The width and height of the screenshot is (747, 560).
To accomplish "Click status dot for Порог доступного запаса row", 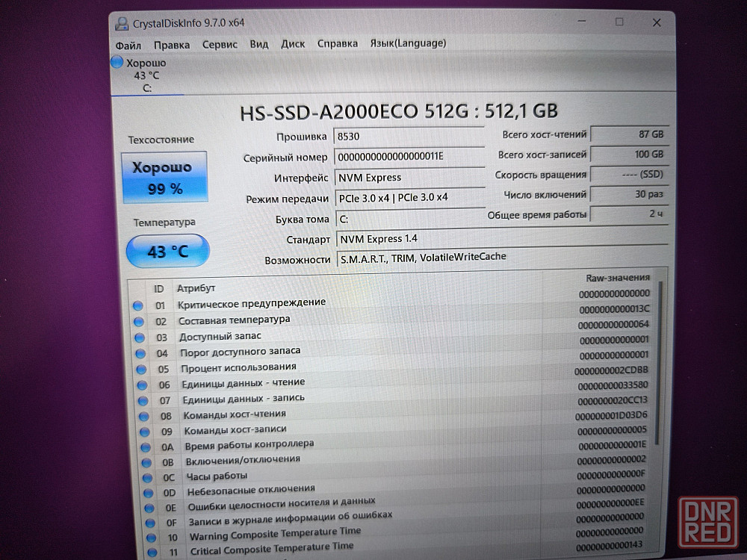I will coord(140,353).
